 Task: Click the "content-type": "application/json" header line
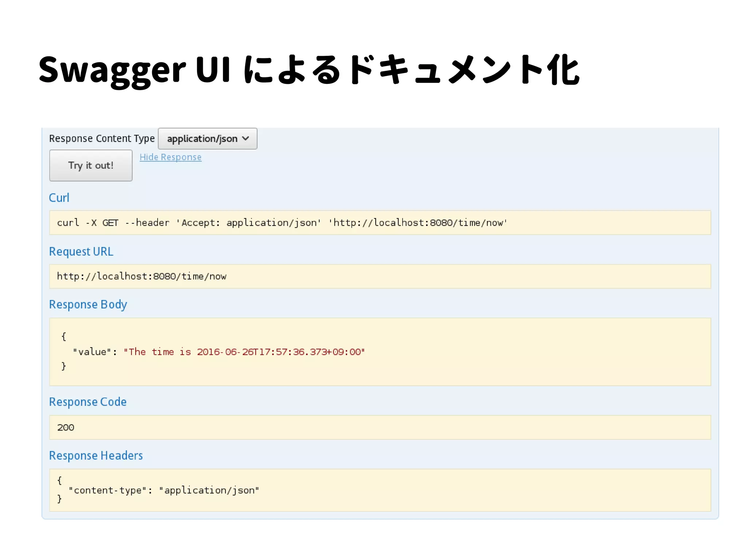164,490
